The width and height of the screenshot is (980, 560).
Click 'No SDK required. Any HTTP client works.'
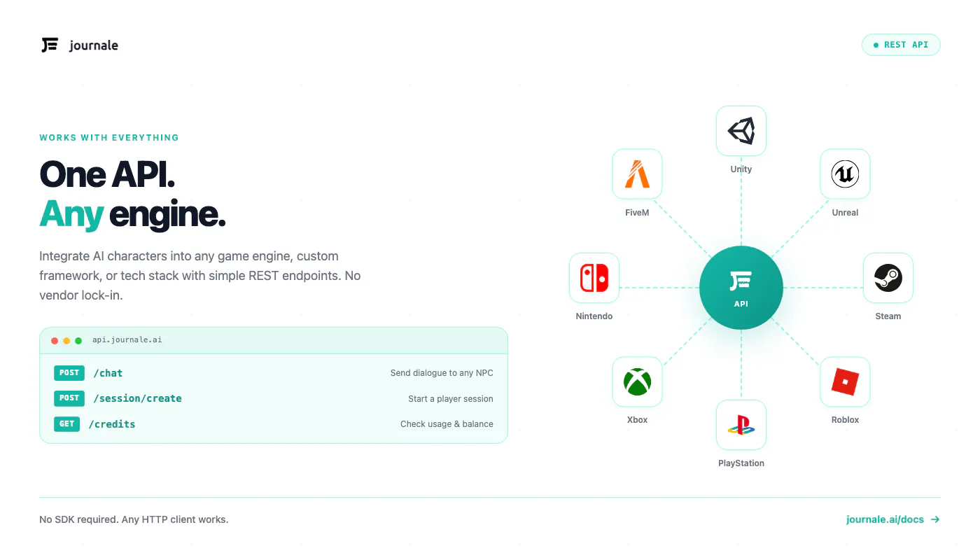pos(134,519)
